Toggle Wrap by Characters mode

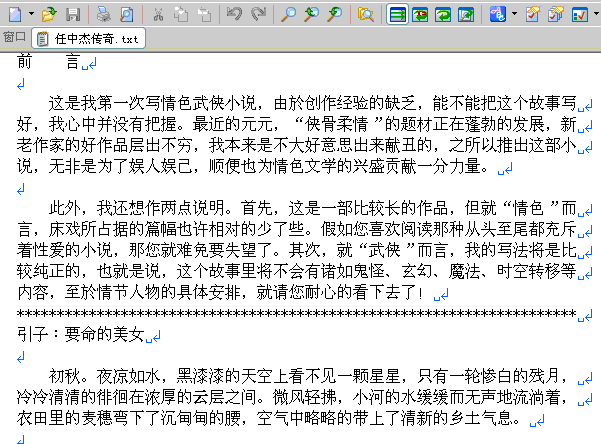point(420,15)
